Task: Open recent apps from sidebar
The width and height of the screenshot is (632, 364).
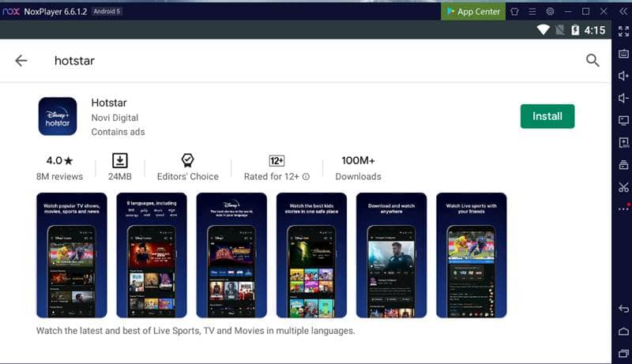Action: tap(623, 354)
